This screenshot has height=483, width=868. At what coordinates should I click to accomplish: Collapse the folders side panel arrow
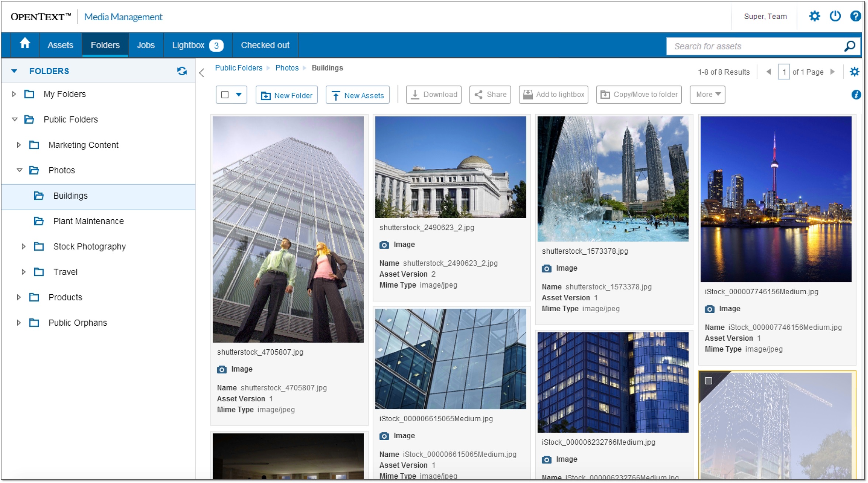point(201,72)
